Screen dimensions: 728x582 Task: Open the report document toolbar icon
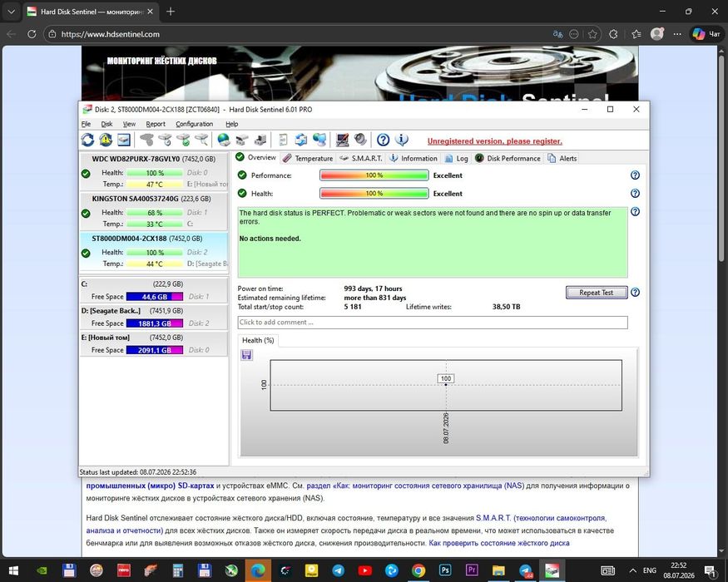coord(283,140)
